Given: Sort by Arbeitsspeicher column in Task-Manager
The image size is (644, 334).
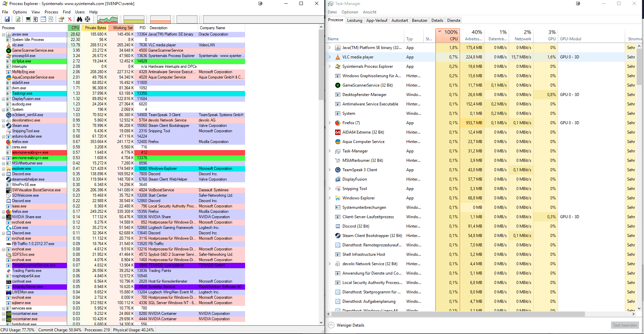Looking at the screenshot, I should (472, 35).
